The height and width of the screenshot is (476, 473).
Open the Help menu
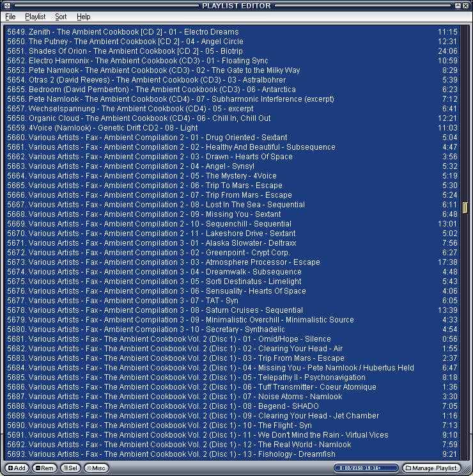tap(83, 17)
